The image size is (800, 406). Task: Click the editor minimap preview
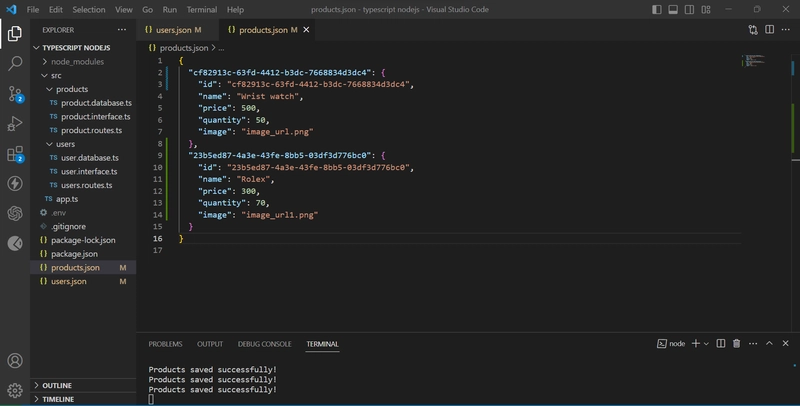tap(753, 60)
